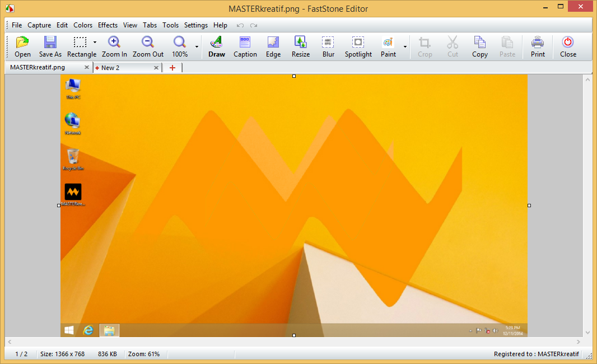Click the horizontal scrollbar left arrow

pos(10,342)
